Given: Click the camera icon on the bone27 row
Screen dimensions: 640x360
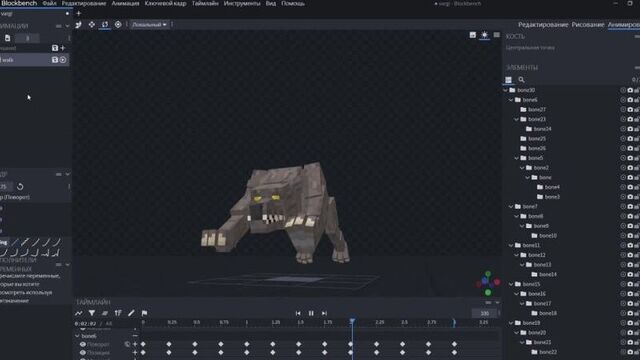Looking at the screenshot, I should (x=630, y=109).
